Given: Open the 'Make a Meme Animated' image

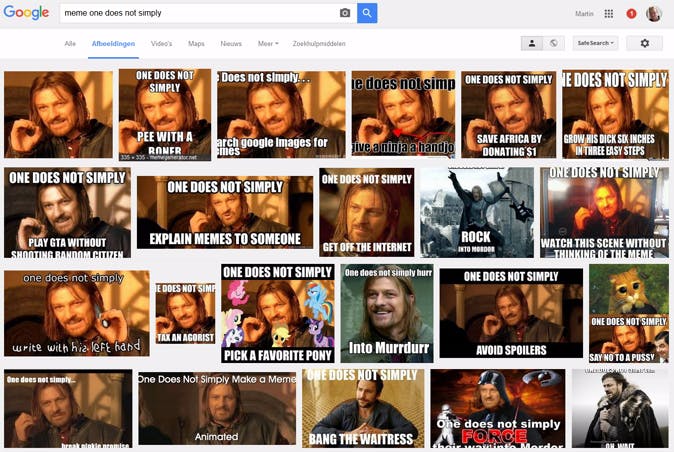Looking at the screenshot, I should [x=217, y=409].
